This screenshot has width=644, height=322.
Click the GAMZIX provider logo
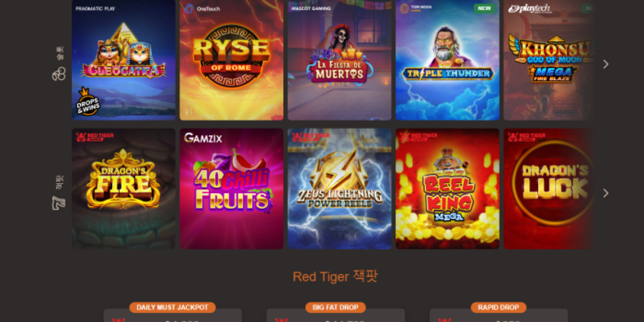tap(203, 138)
